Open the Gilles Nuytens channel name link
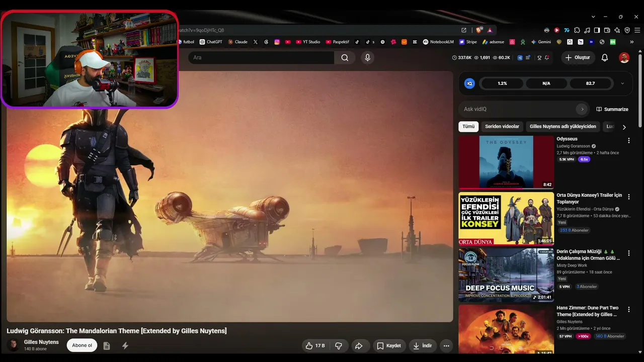The image size is (644, 362). click(41, 342)
